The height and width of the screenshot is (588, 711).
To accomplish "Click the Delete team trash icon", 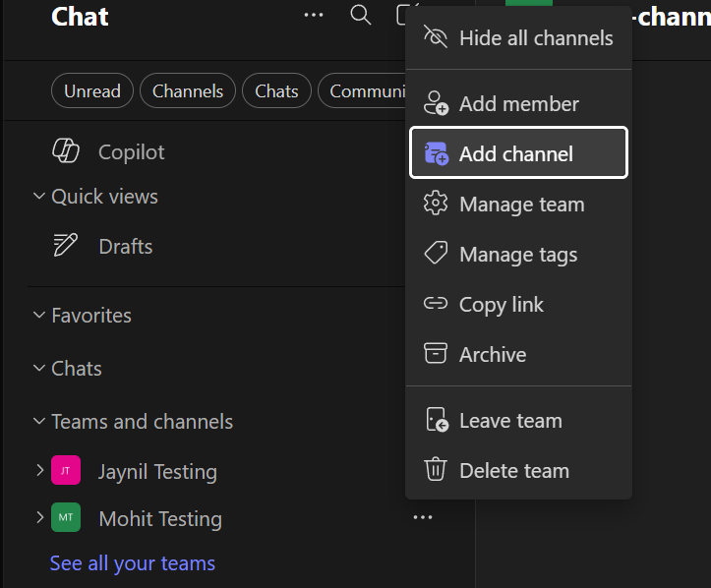I will coord(436,469).
